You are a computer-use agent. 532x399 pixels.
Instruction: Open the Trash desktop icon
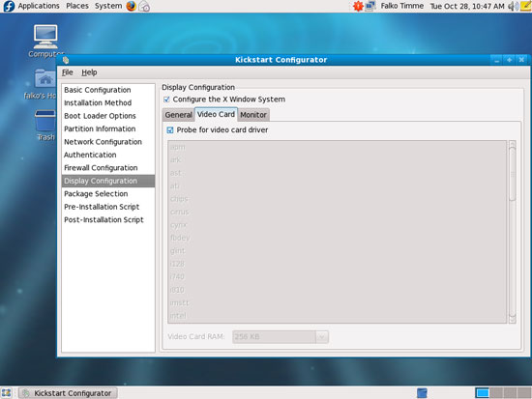pyautogui.click(x=45, y=126)
